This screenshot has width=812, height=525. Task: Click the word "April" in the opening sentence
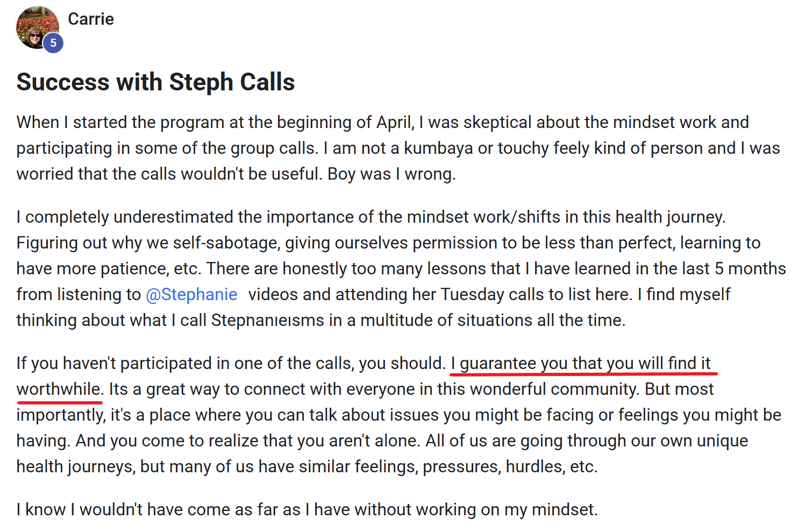point(394,123)
